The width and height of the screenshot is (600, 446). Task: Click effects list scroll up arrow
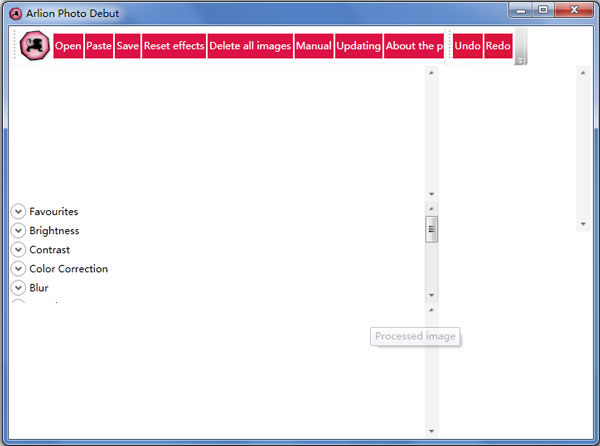432,208
